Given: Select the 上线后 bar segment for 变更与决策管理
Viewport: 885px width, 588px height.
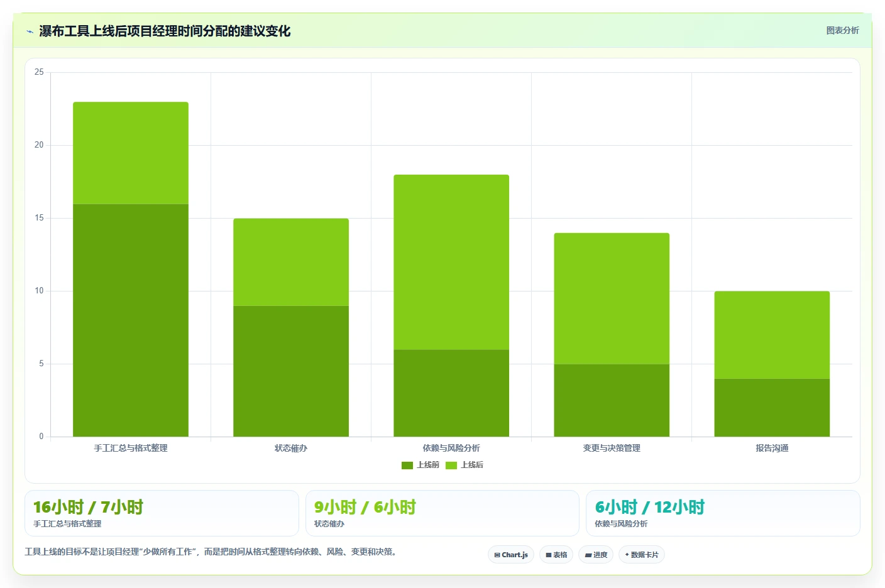Looking at the screenshot, I should [612, 298].
